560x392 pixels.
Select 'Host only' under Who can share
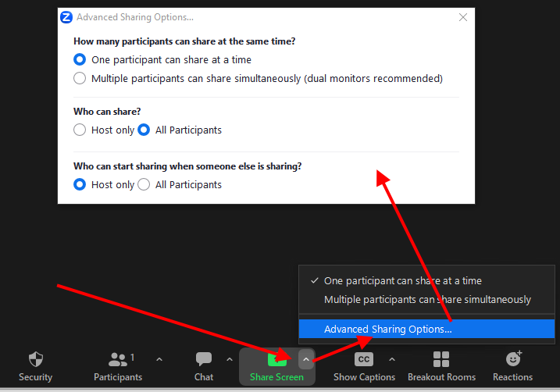[x=80, y=130]
